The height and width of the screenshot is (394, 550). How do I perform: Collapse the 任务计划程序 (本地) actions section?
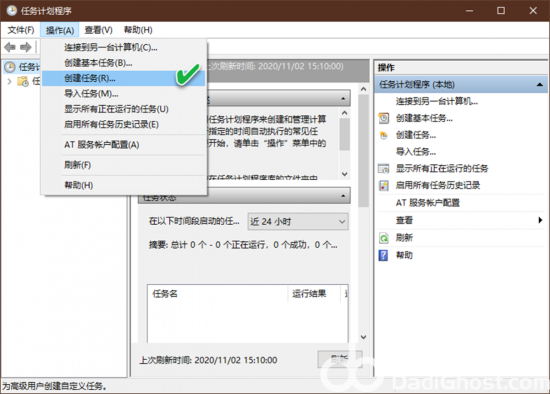pyautogui.click(x=540, y=85)
